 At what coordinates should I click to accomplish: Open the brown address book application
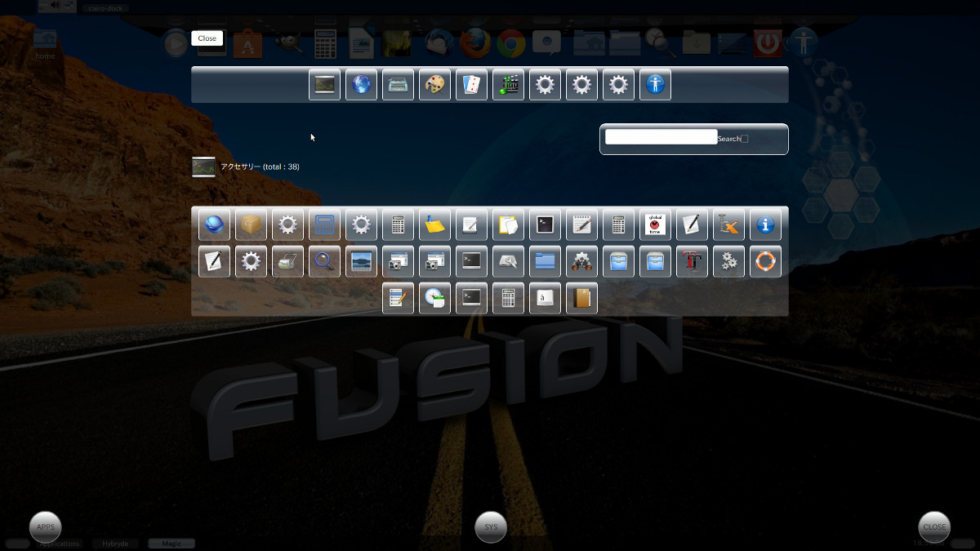coord(581,298)
